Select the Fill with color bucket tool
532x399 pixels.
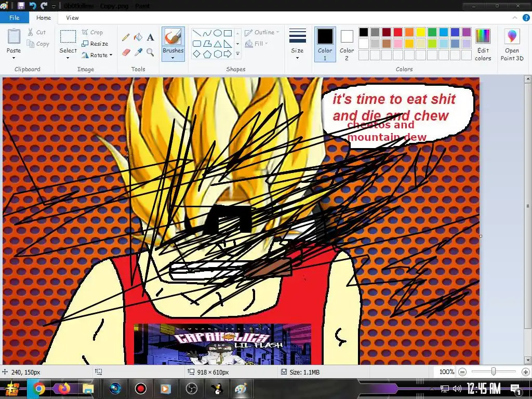138,37
